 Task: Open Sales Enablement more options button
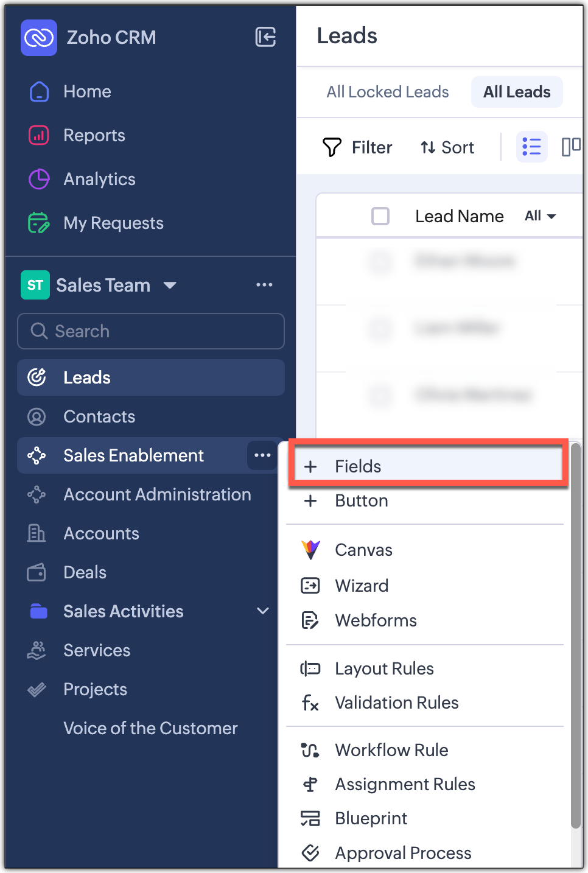[262, 455]
